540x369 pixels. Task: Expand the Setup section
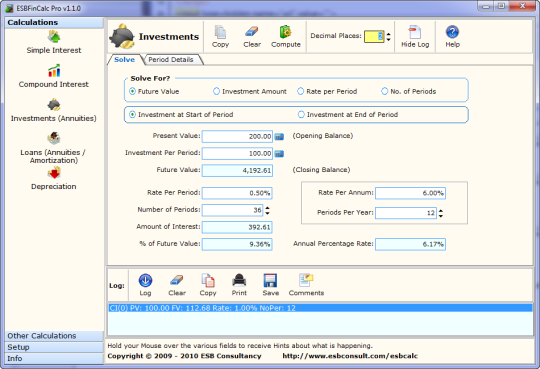pos(54,347)
